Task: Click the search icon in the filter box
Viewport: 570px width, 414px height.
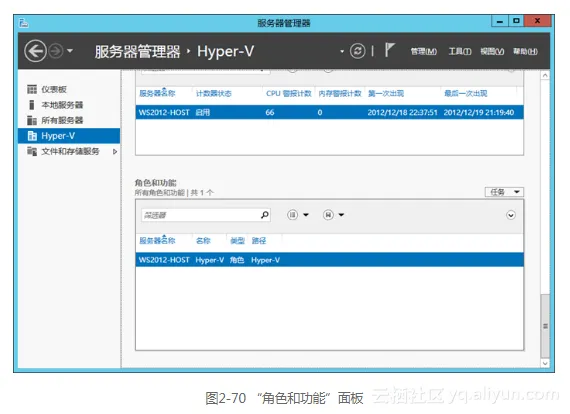Action: [x=265, y=215]
